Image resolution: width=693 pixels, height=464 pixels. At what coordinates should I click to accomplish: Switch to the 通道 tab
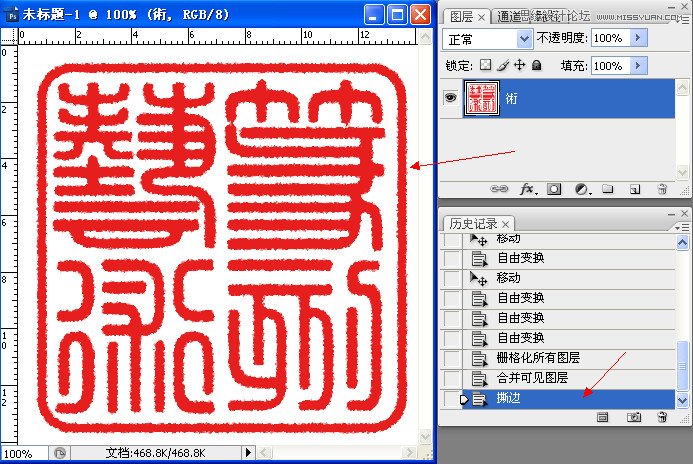[x=509, y=16]
